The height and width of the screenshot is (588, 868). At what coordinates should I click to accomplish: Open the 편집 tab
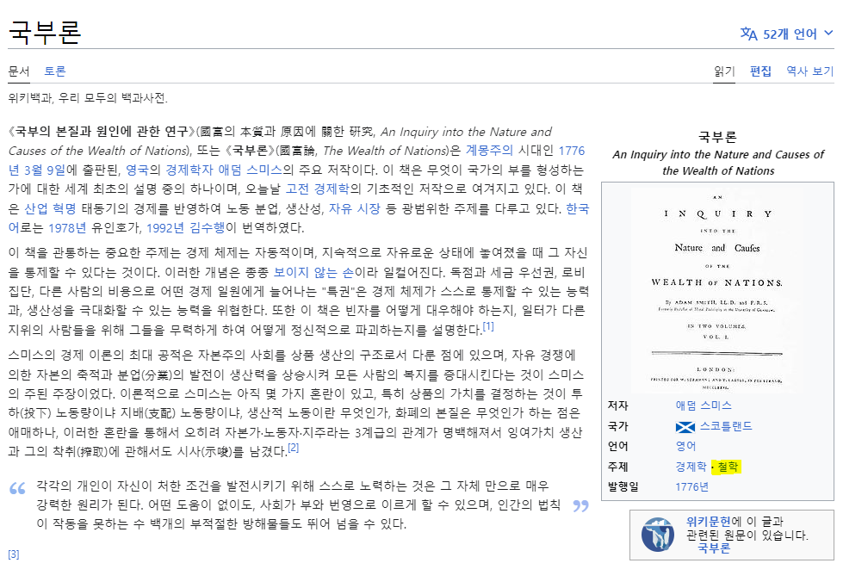[760, 71]
